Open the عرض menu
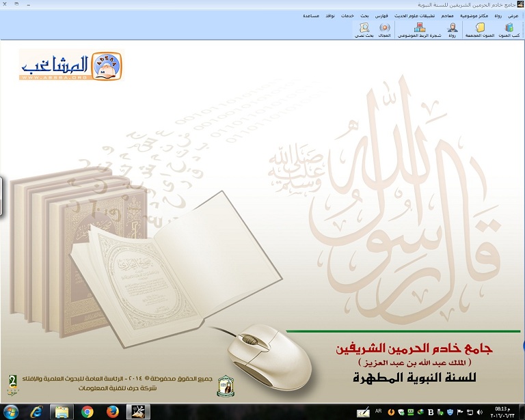 click(513, 16)
